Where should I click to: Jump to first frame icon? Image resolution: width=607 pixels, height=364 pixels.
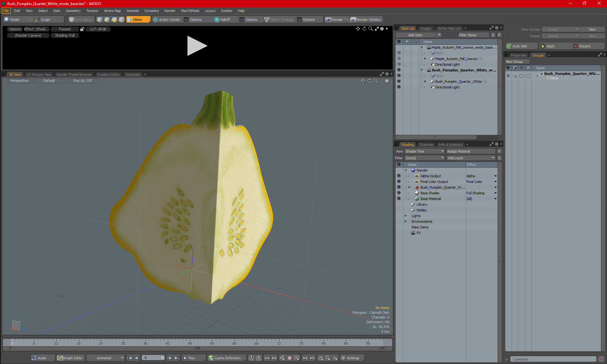[x=129, y=358]
